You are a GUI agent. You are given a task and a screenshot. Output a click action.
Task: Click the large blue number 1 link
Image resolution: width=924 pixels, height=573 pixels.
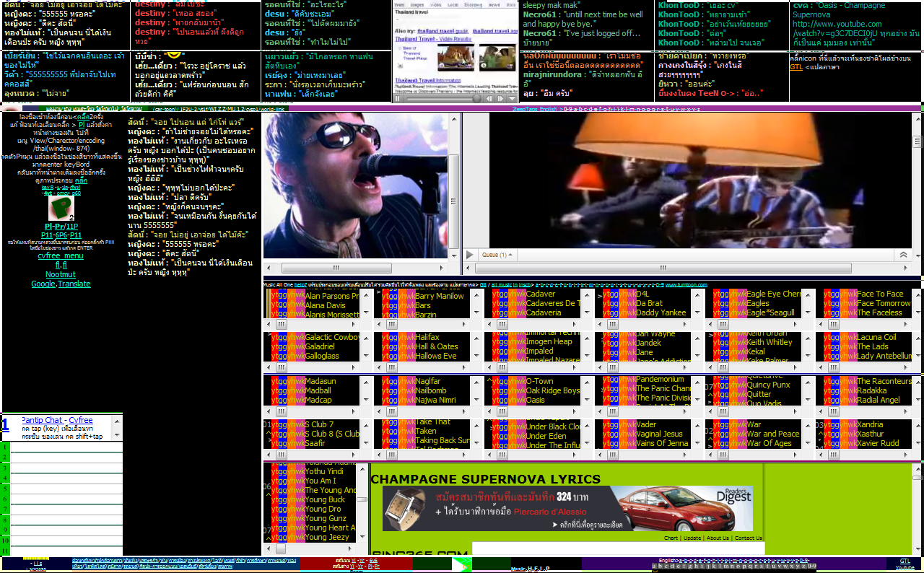click(5, 424)
